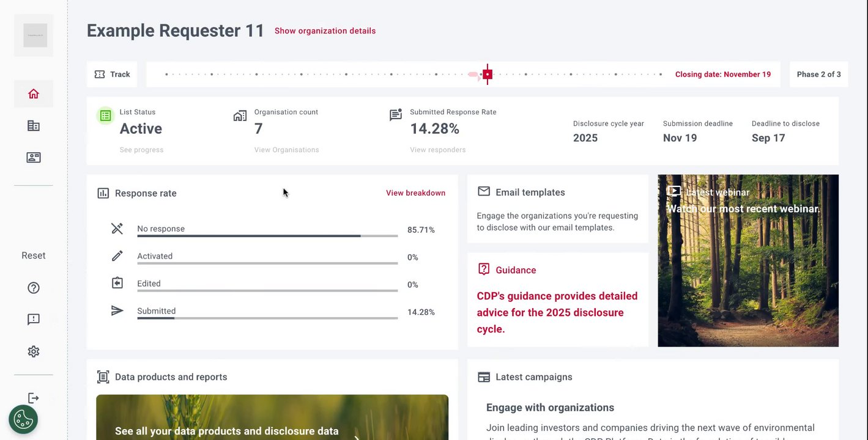Screen dimensions: 868x440
Task: Click the log out icon
Action: pos(34,398)
